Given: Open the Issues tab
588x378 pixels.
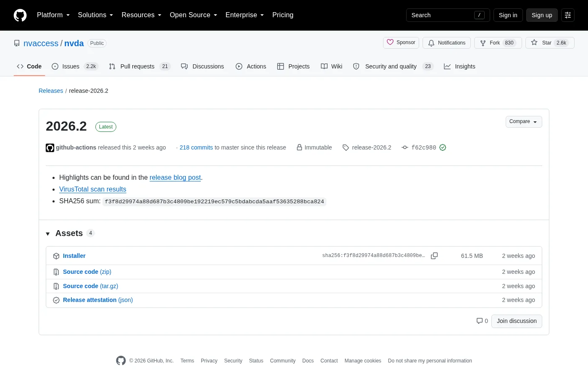Looking at the screenshot, I should tap(75, 66).
